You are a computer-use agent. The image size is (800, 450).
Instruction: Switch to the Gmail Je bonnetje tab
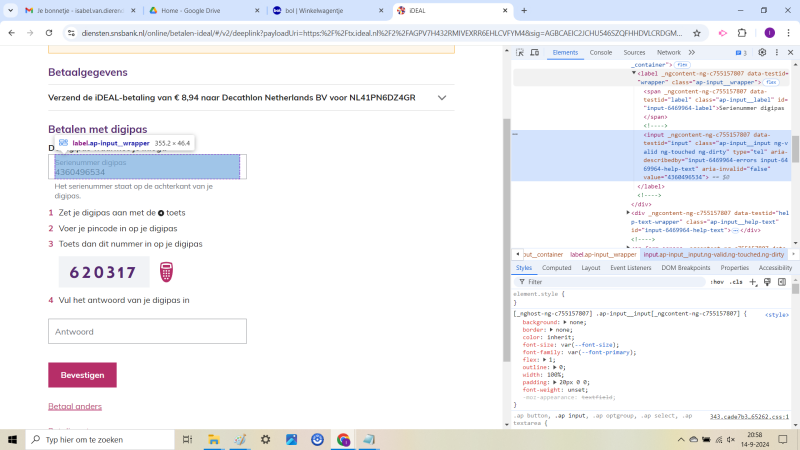coord(81,10)
